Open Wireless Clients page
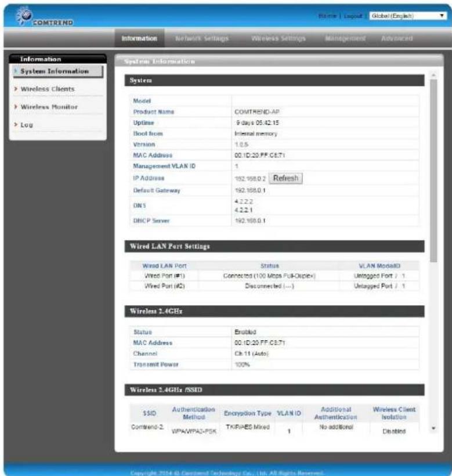Screen dimensions: 452x476 point(48,89)
